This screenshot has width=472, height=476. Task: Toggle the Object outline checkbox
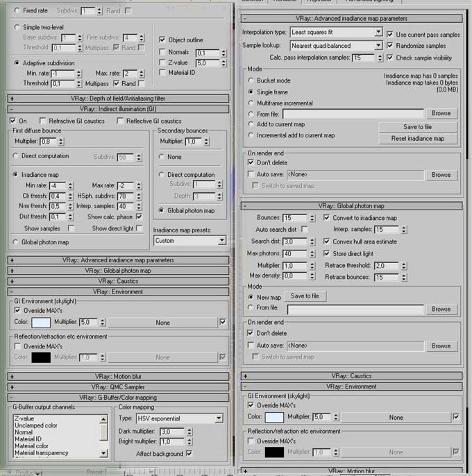[162, 40]
